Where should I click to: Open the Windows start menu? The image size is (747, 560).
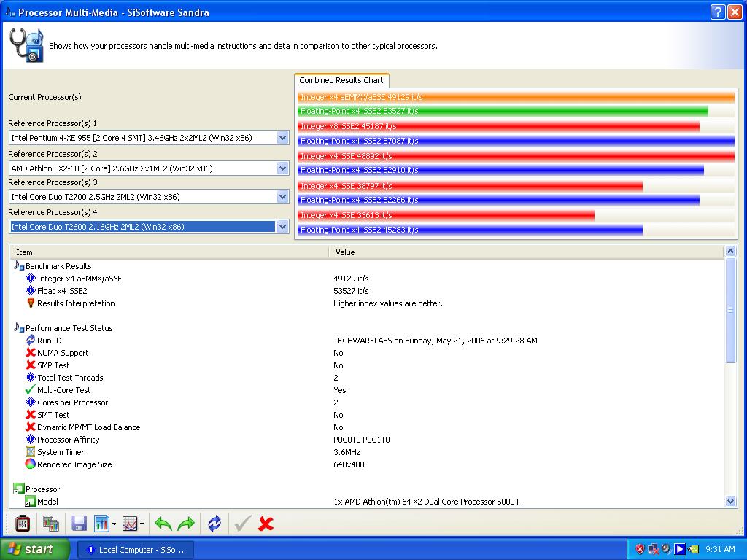[x=34, y=549]
